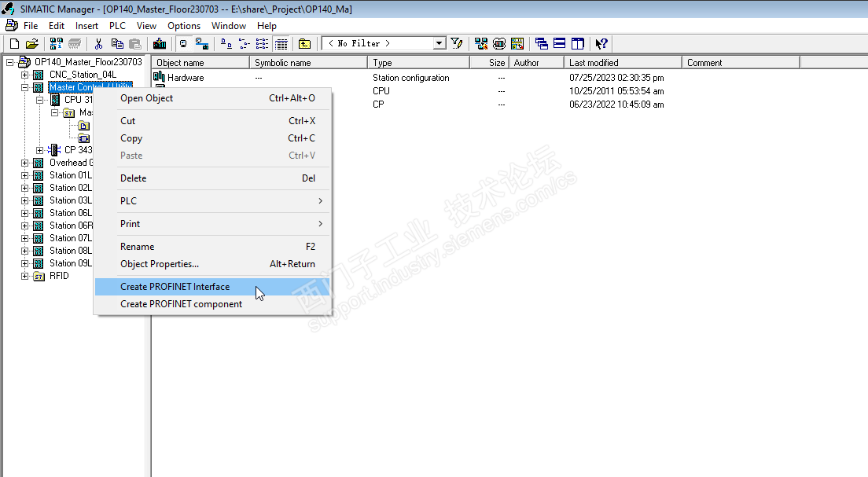Select Station 03L in project tree
This screenshot has height=477, width=868.
pyautogui.click(x=70, y=200)
